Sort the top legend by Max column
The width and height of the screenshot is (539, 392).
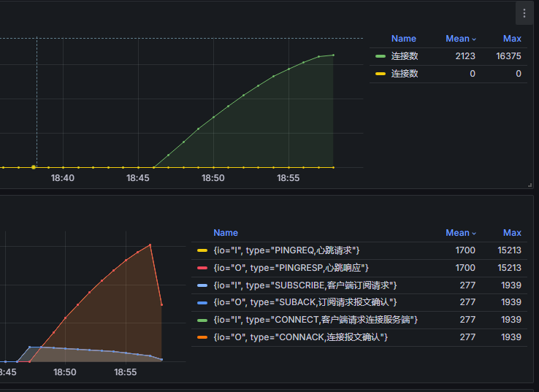coord(512,39)
